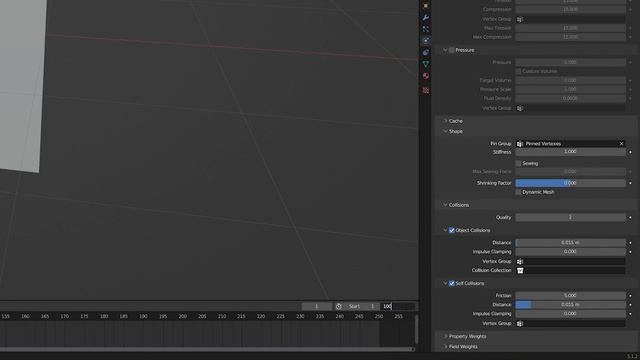This screenshot has height=360, width=640.
Task: Animate Object Collisions Distance dot
Action: point(630,242)
